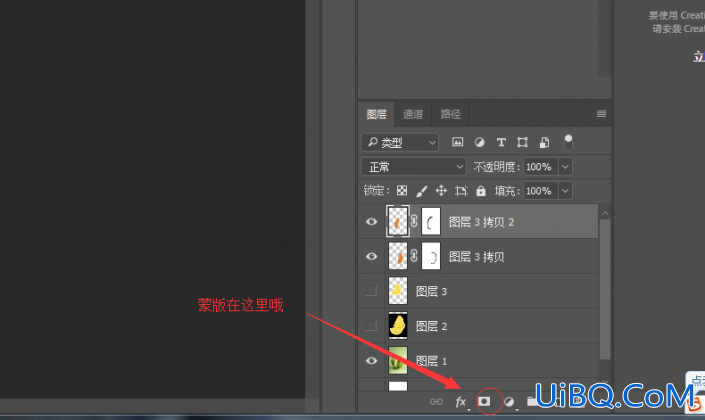Open the layer style fx menu
Image resolution: width=705 pixels, height=420 pixels.
pyautogui.click(x=460, y=402)
